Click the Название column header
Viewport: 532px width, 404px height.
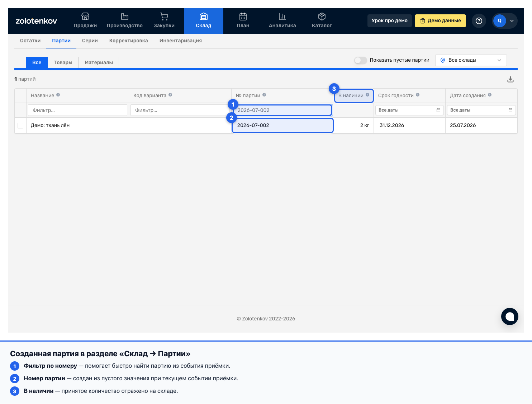(x=77, y=95)
